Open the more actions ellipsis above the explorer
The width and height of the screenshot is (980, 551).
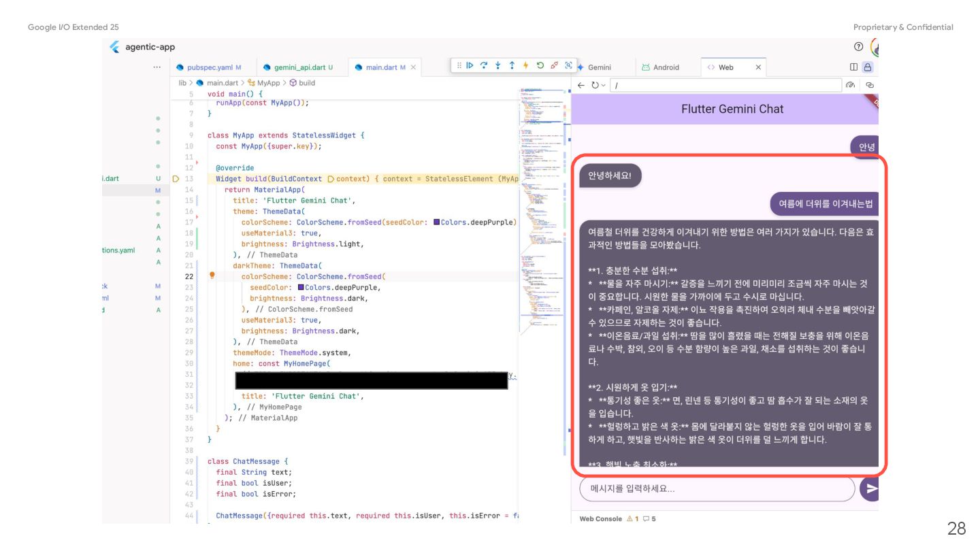(157, 67)
